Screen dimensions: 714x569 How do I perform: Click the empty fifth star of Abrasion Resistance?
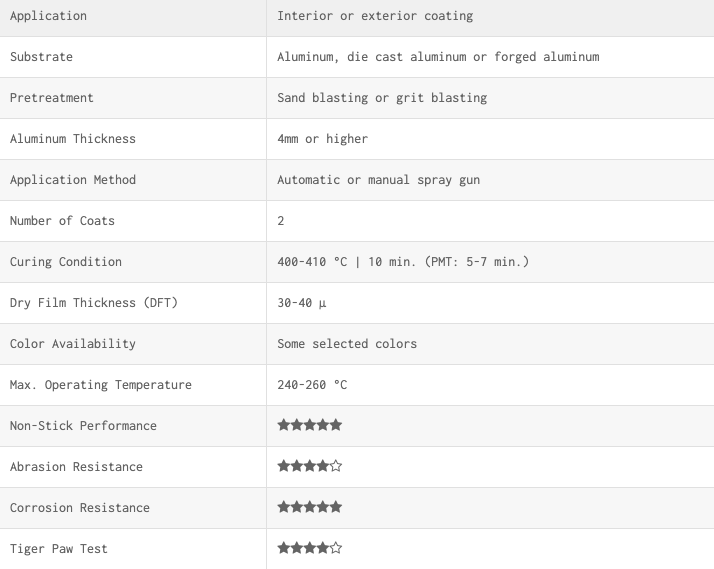[336, 466]
